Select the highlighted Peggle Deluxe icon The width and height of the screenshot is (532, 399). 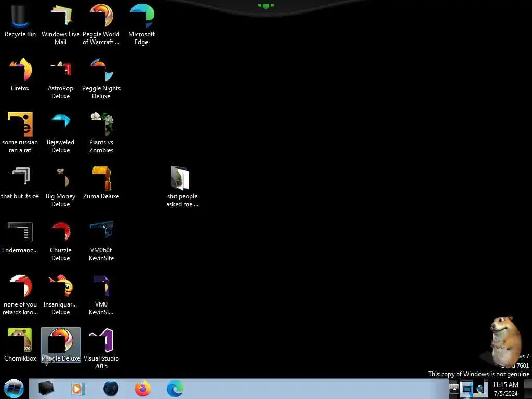(x=61, y=345)
